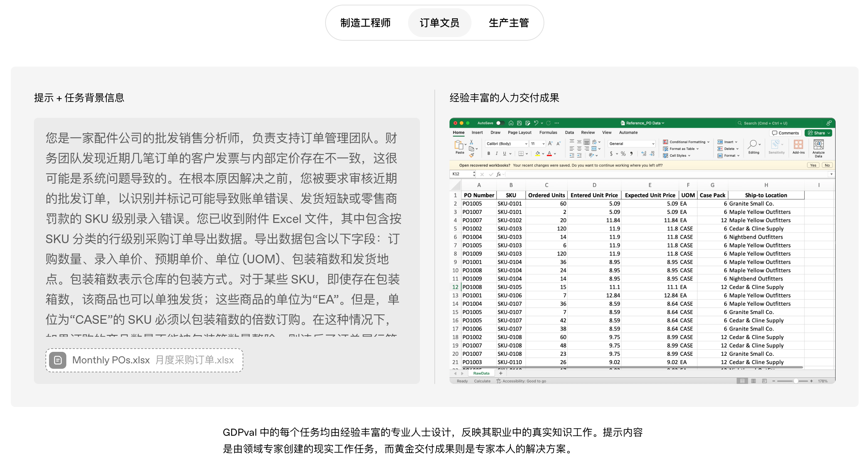
Task: Click the Comments button
Action: [x=785, y=133]
